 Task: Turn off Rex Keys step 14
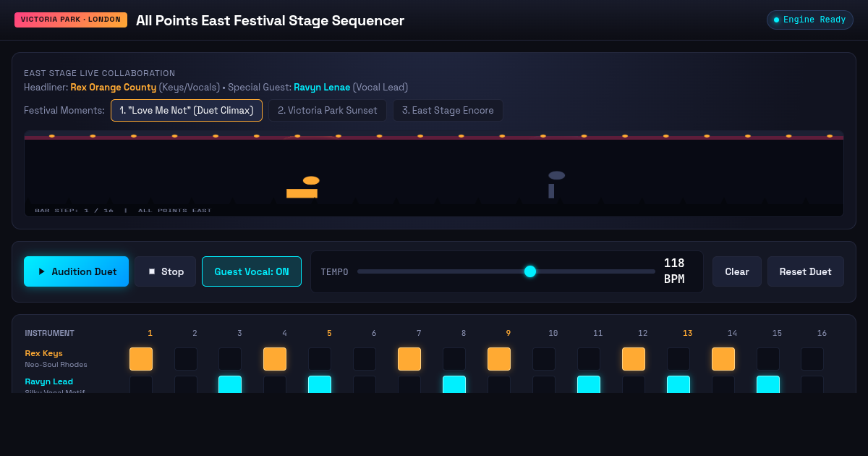723,359
